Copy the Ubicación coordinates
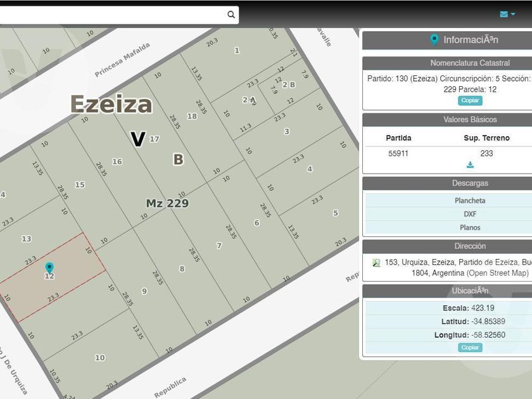 470,348
